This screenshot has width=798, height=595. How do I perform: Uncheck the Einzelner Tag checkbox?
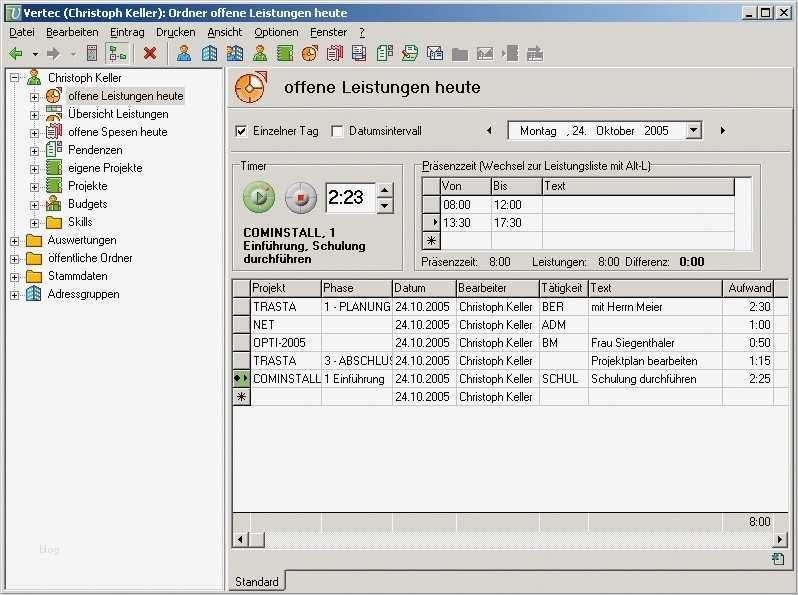coord(241,131)
